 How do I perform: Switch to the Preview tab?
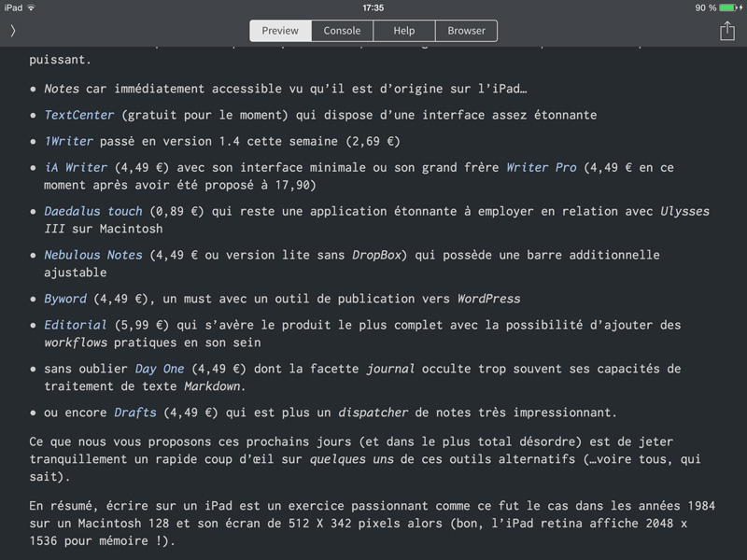(x=280, y=31)
